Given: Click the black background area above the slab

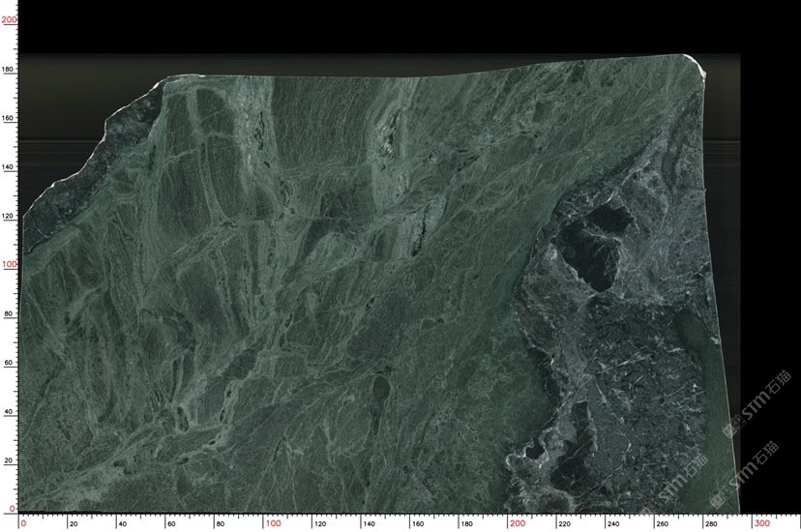Looking at the screenshot, I should click(387, 27).
